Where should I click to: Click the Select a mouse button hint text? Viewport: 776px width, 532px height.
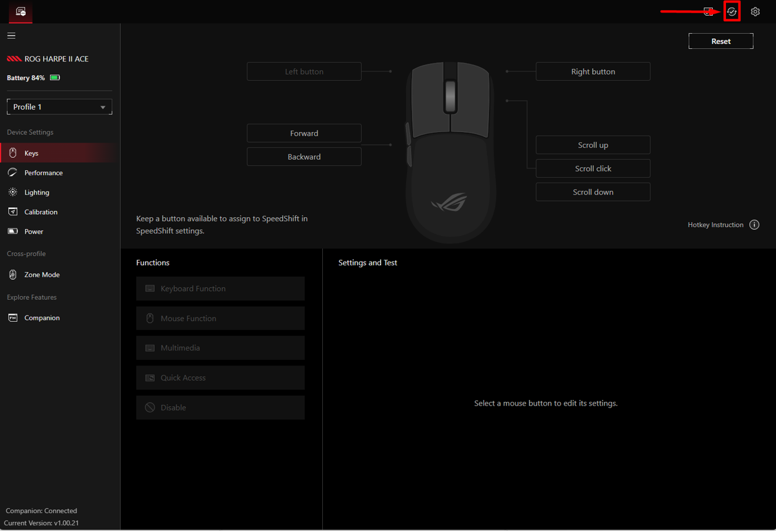pyautogui.click(x=546, y=403)
